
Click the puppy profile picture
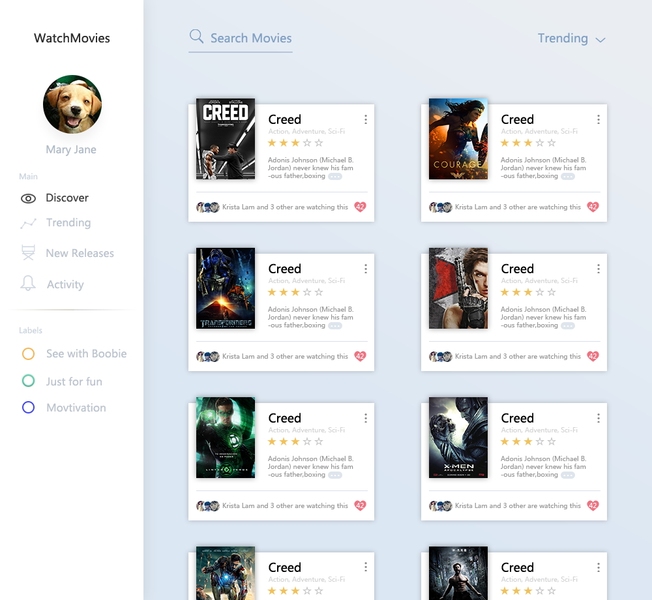tap(72, 104)
